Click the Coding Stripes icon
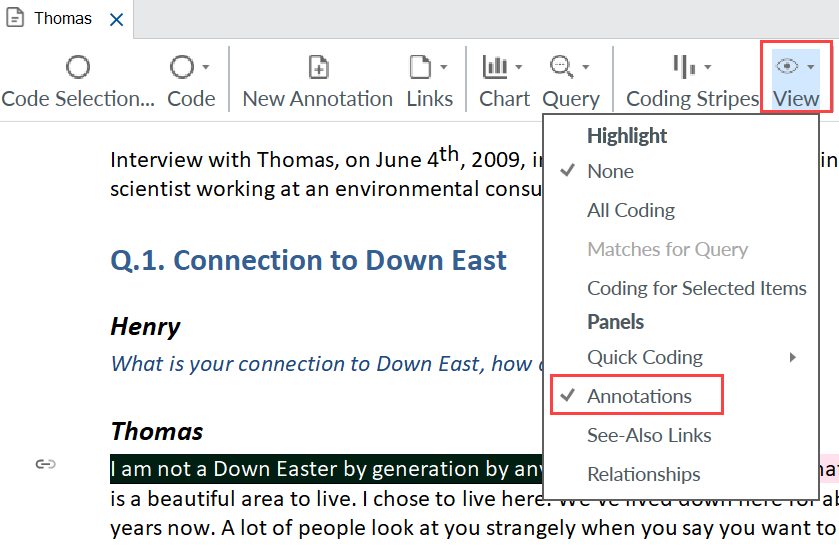The height and width of the screenshot is (556, 839). 684,67
